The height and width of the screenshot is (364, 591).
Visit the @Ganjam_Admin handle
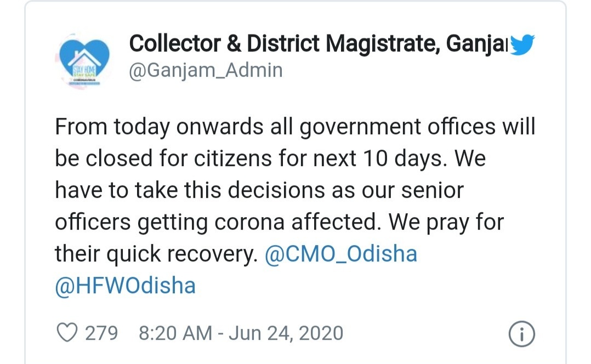(x=206, y=71)
